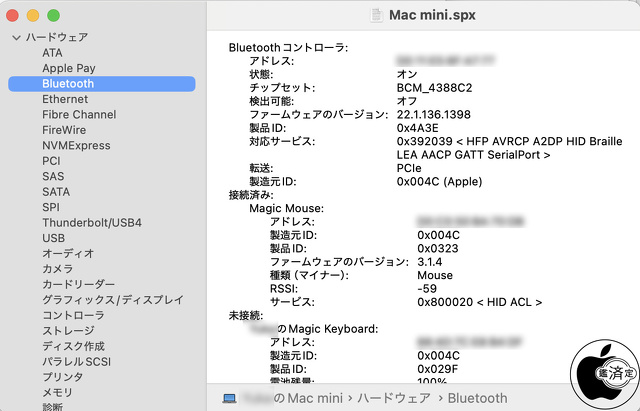Open SATA in the sidebar
This screenshot has width=640, height=411.
pos(56,192)
